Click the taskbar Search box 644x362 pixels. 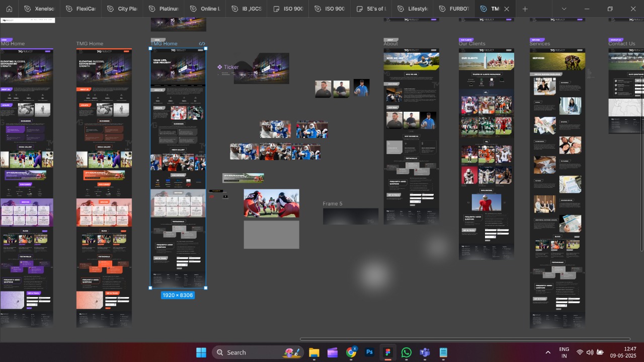pyautogui.click(x=258, y=352)
